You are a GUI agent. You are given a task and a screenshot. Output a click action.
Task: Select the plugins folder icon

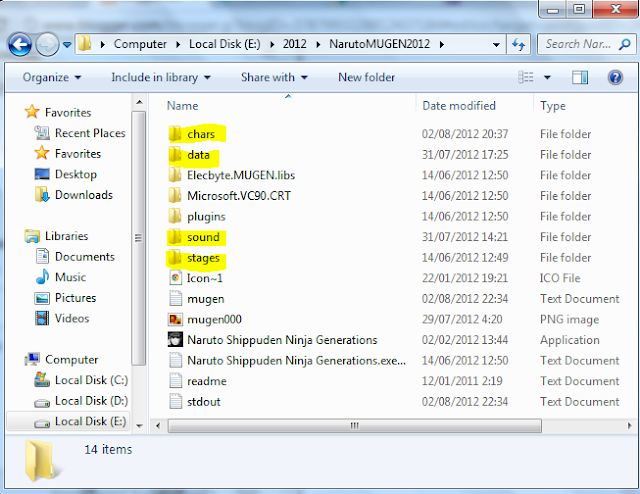(175, 216)
